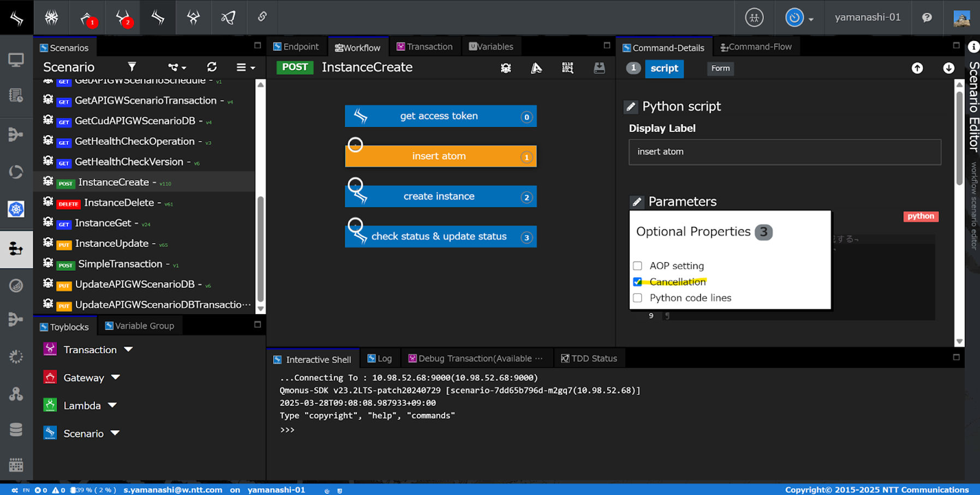
Task: Uncheck the Cancellation checkbox
Action: (x=637, y=282)
